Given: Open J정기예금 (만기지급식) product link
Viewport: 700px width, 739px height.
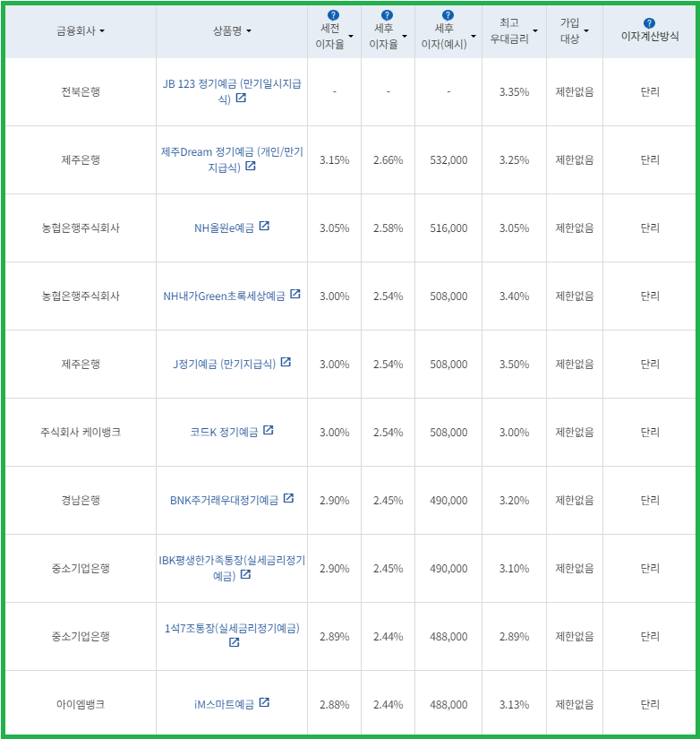Looking at the screenshot, I should coord(224,364).
